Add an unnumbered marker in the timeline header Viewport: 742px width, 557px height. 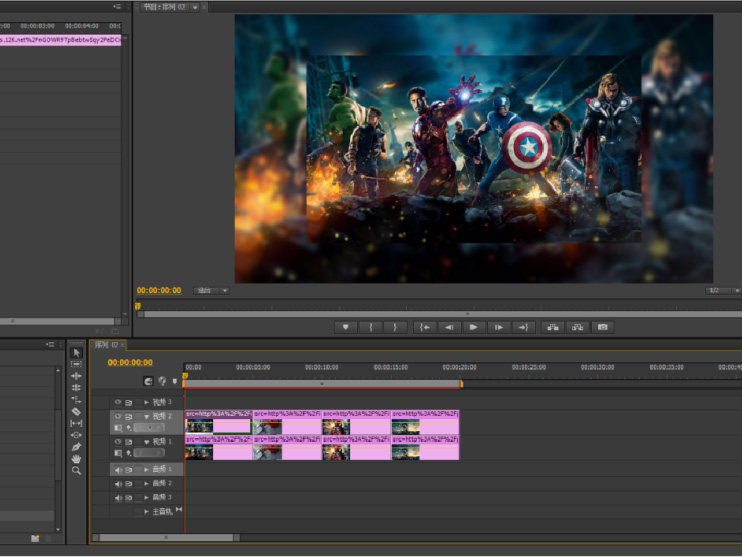click(175, 381)
